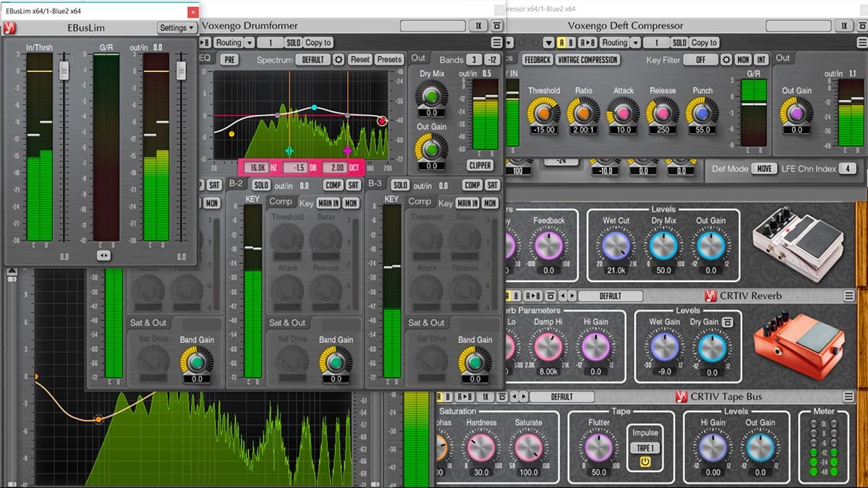The height and width of the screenshot is (488, 868).
Task: Click next preset arrow in CRTIV Reverb
Action: [572, 296]
